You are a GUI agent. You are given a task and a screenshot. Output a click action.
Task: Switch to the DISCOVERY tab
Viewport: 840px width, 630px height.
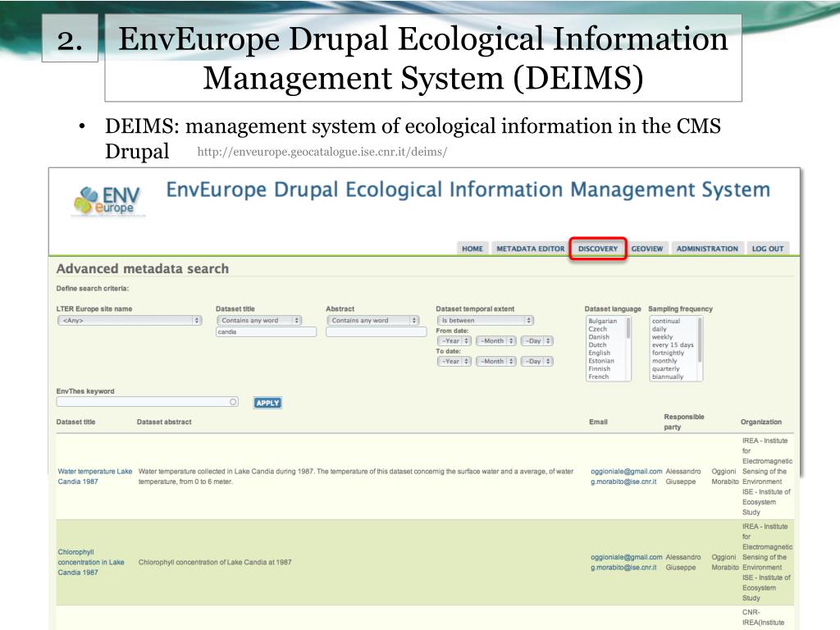pos(598,249)
